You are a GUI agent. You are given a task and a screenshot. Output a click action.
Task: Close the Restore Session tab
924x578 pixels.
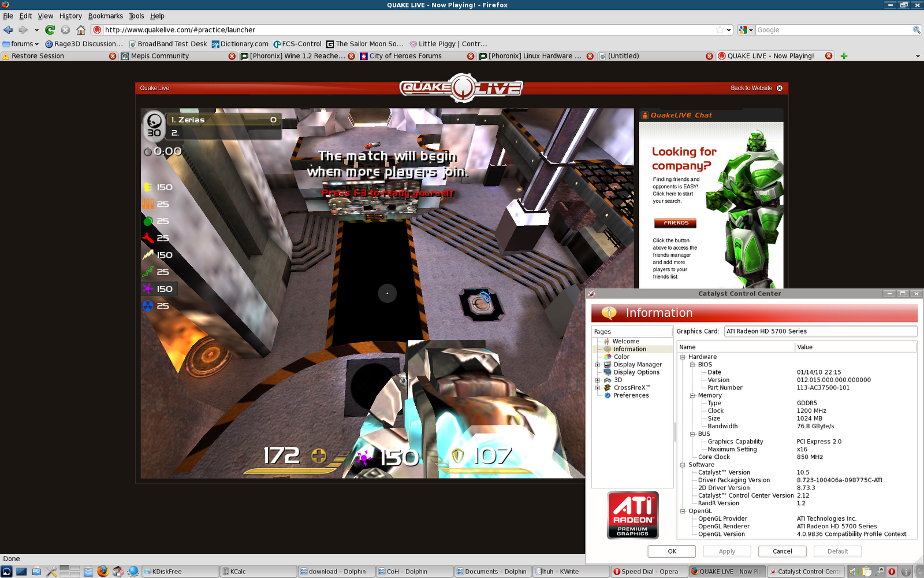pyautogui.click(x=113, y=56)
